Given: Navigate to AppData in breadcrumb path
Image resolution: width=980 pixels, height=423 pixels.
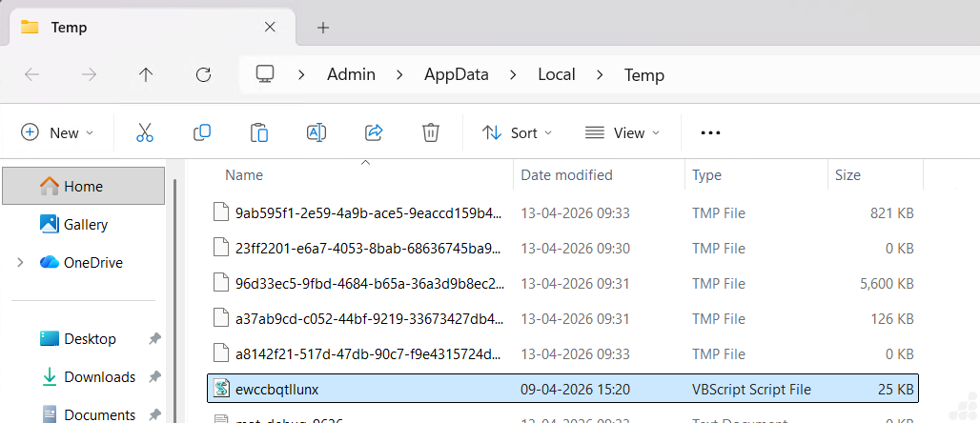Looking at the screenshot, I should point(457,74).
